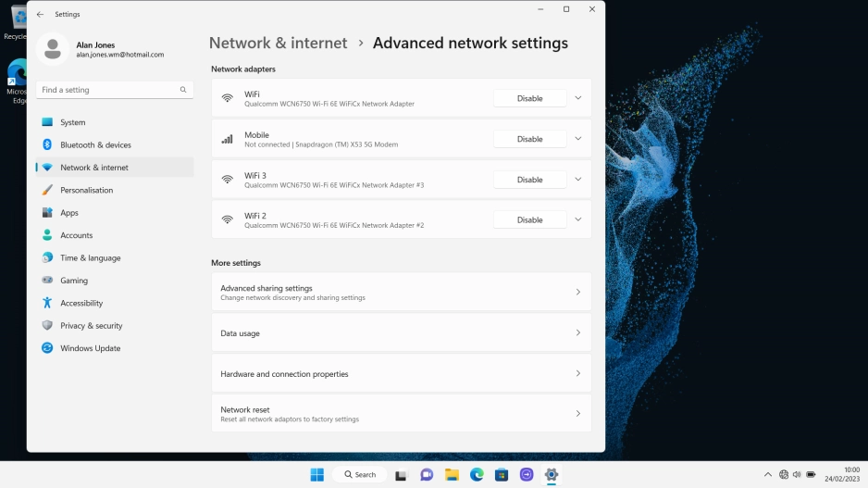Image resolution: width=868 pixels, height=488 pixels.
Task: Click the Settings gear in the taskbar
Action: tap(552, 475)
